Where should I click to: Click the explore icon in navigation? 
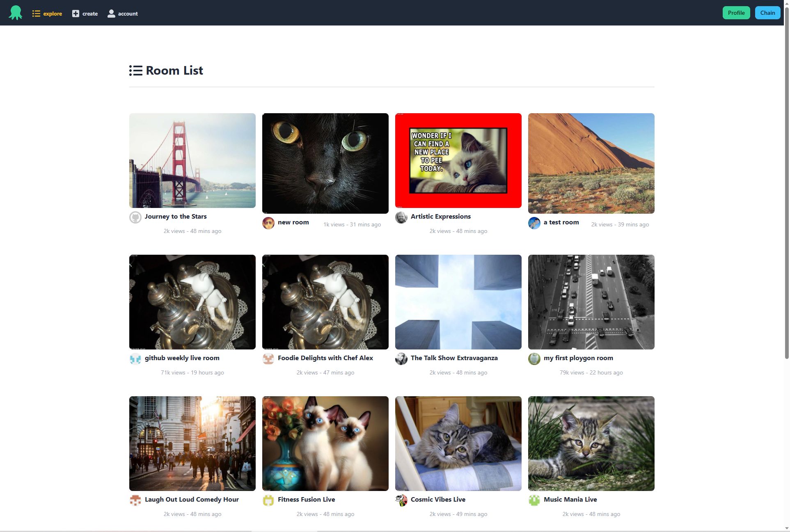(x=37, y=13)
